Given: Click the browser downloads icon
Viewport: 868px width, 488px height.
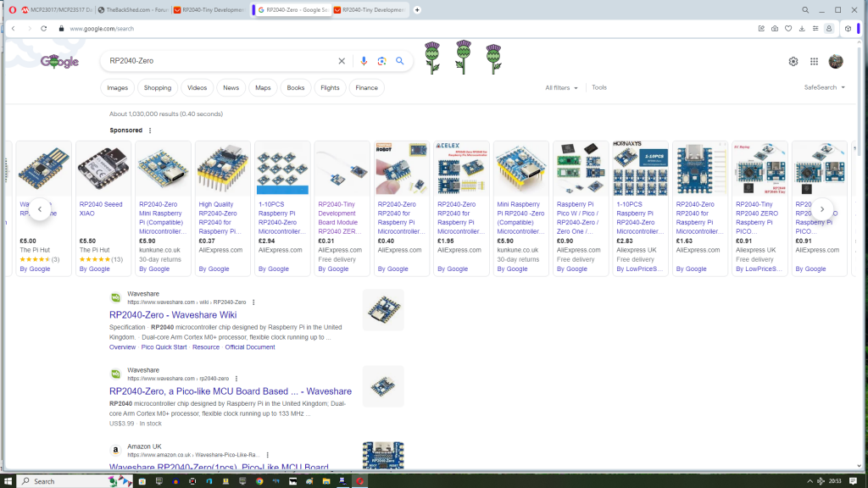Looking at the screenshot, I should (802, 28).
